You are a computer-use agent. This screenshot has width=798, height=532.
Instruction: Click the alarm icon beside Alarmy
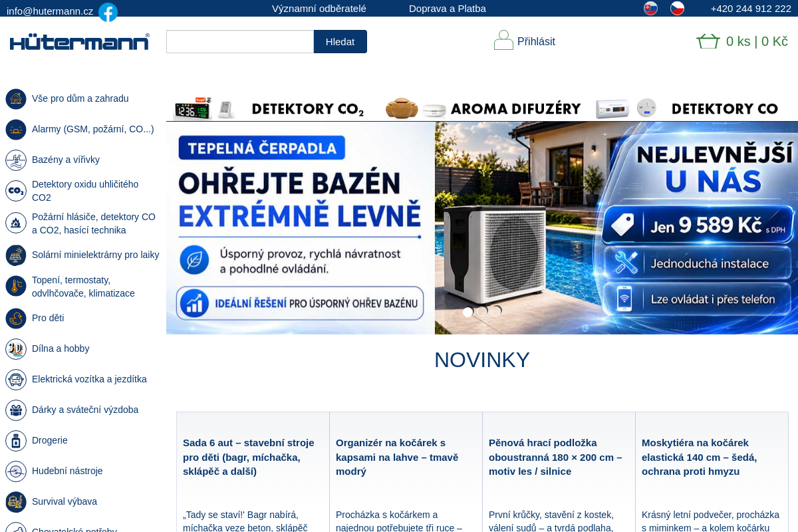tap(16, 130)
